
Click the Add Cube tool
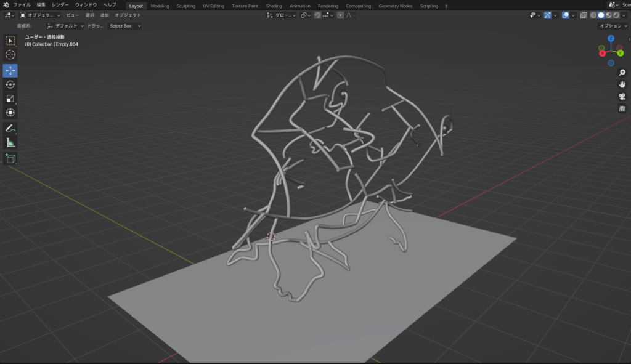click(10, 158)
